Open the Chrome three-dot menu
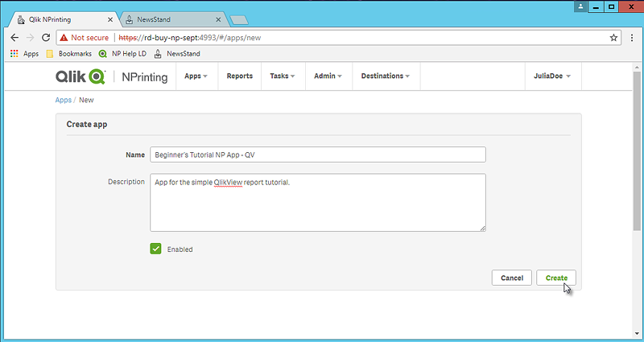Screen dimensions: 644x342 click(x=632, y=37)
